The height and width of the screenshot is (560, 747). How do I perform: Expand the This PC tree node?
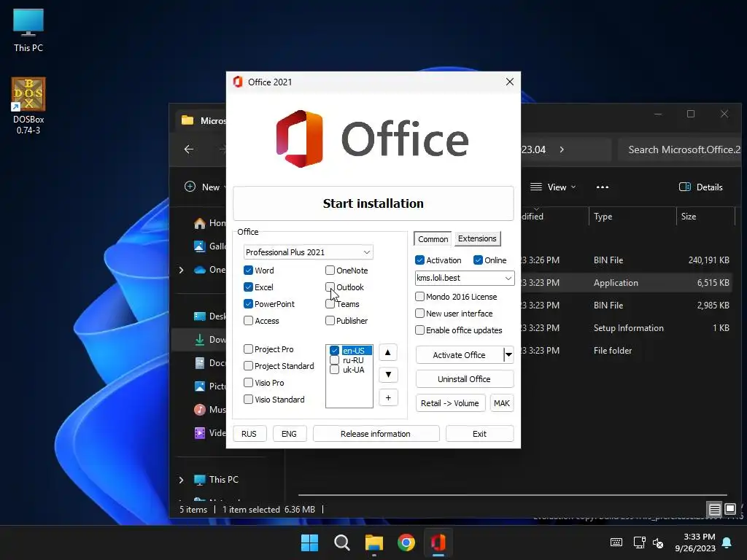pos(181,480)
